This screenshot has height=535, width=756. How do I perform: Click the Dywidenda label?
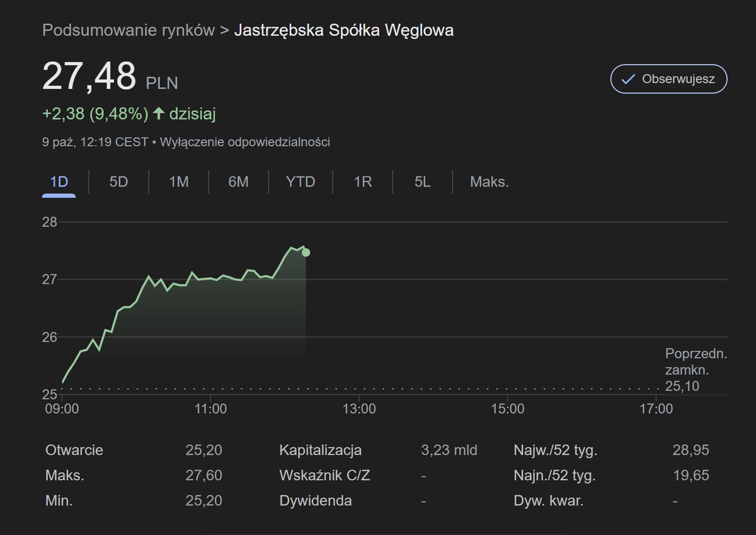point(316,502)
